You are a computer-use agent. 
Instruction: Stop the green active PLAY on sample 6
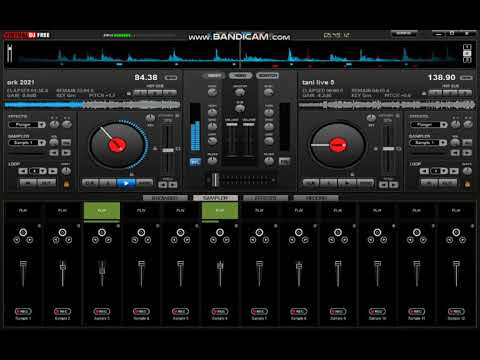coord(220,210)
